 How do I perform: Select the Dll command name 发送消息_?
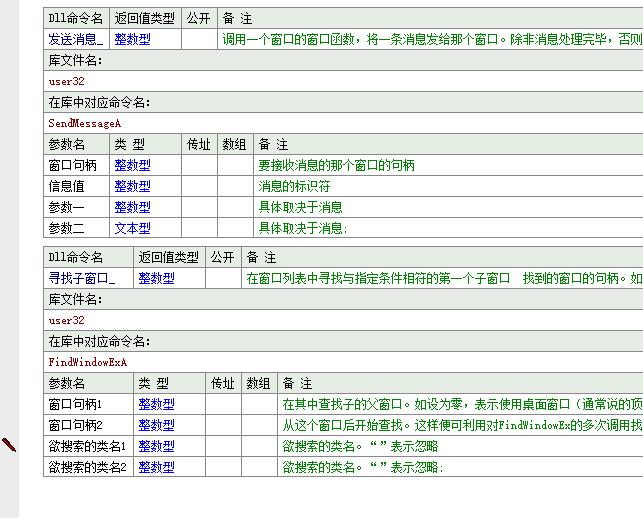(76, 39)
